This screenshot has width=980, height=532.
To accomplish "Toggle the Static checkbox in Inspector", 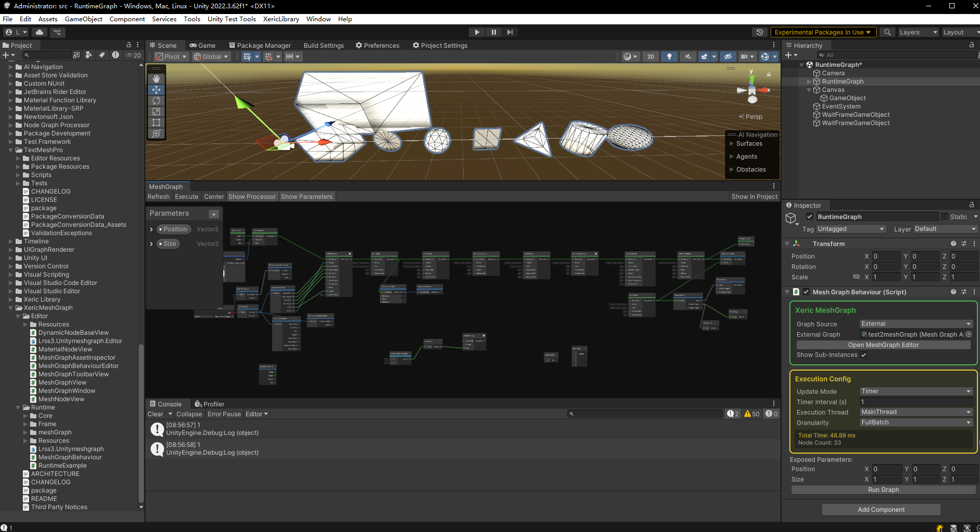I will (945, 216).
